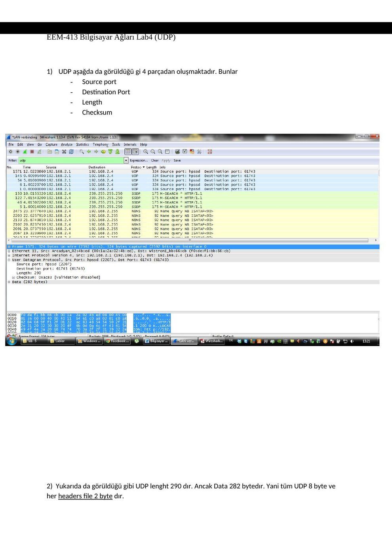Open the Analyze menu
392x555 pixels.
[67, 145]
